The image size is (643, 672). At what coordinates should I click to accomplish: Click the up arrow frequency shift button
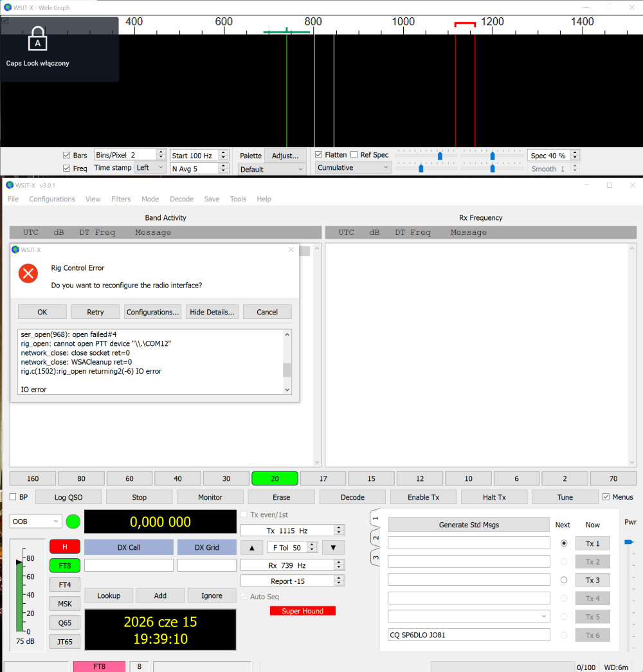(x=252, y=548)
